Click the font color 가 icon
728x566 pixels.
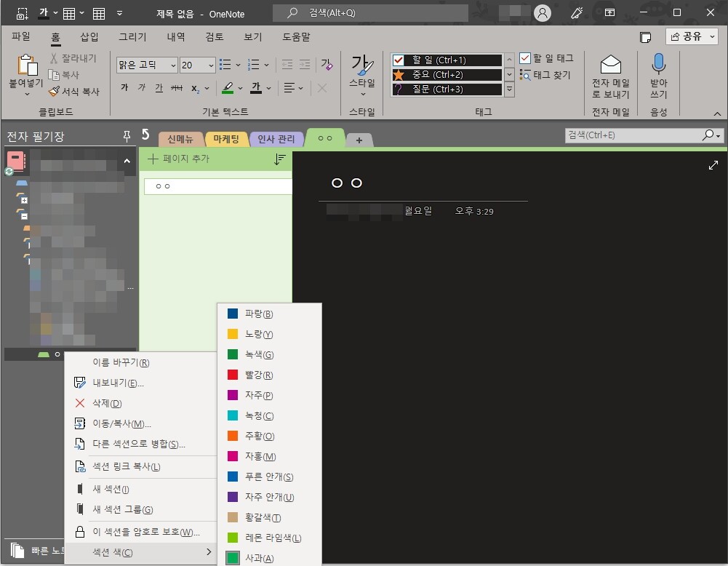pyautogui.click(x=256, y=87)
